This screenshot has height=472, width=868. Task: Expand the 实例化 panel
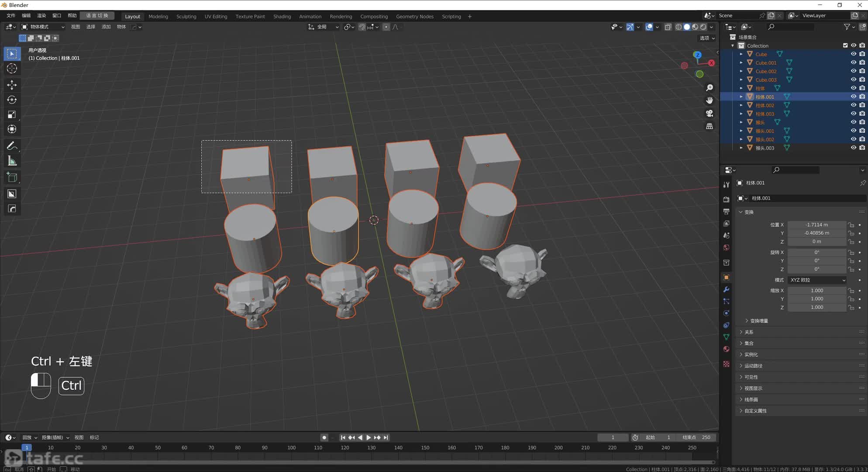pyautogui.click(x=751, y=354)
